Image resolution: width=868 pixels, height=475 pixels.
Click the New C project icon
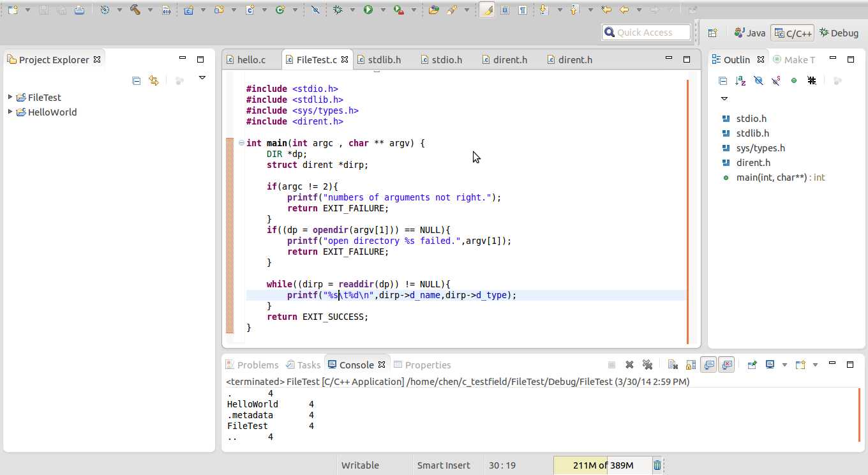pos(189,10)
